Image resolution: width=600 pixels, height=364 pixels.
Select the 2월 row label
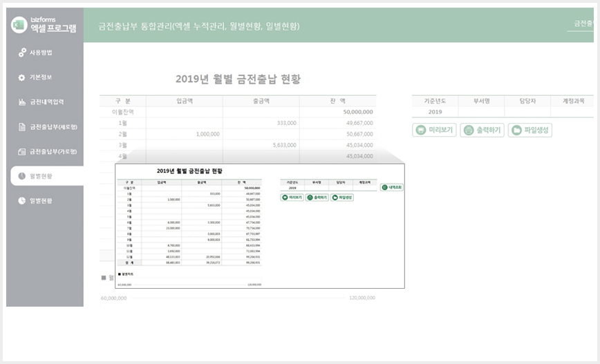pyautogui.click(x=123, y=134)
